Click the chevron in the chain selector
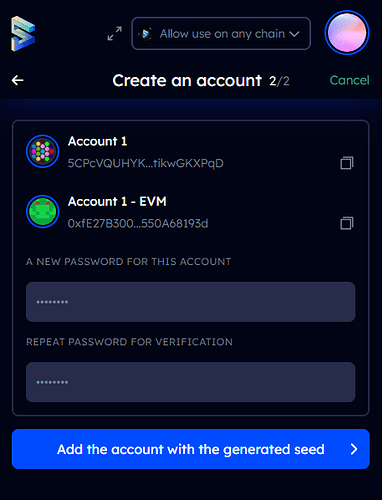Viewport: 382px width, 500px height. click(294, 34)
